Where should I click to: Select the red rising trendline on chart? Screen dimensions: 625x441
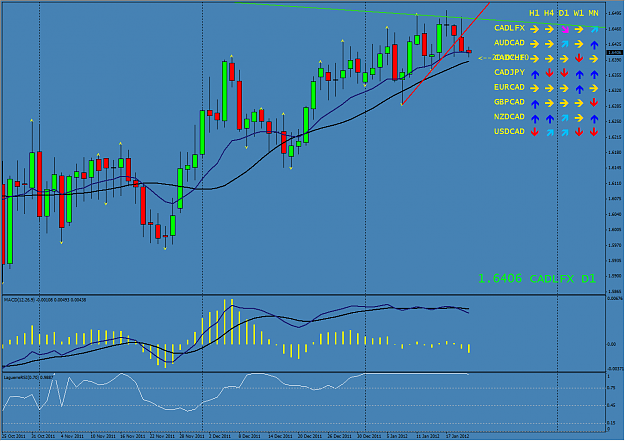446,53
